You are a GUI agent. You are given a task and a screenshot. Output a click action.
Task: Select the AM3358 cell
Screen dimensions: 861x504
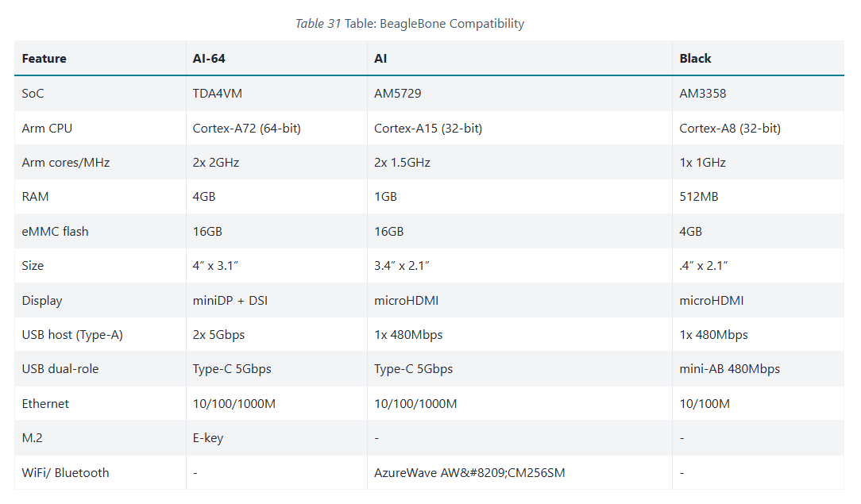click(703, 94)
